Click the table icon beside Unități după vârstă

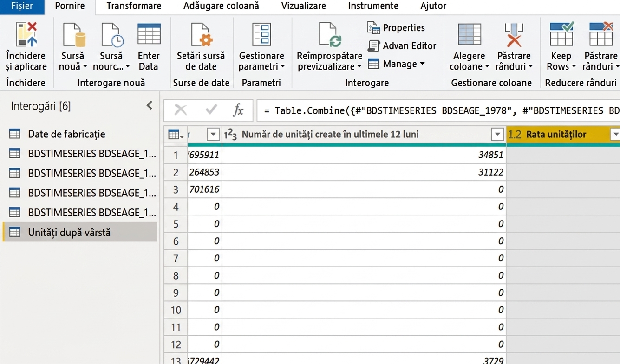(x=15, y=232)
